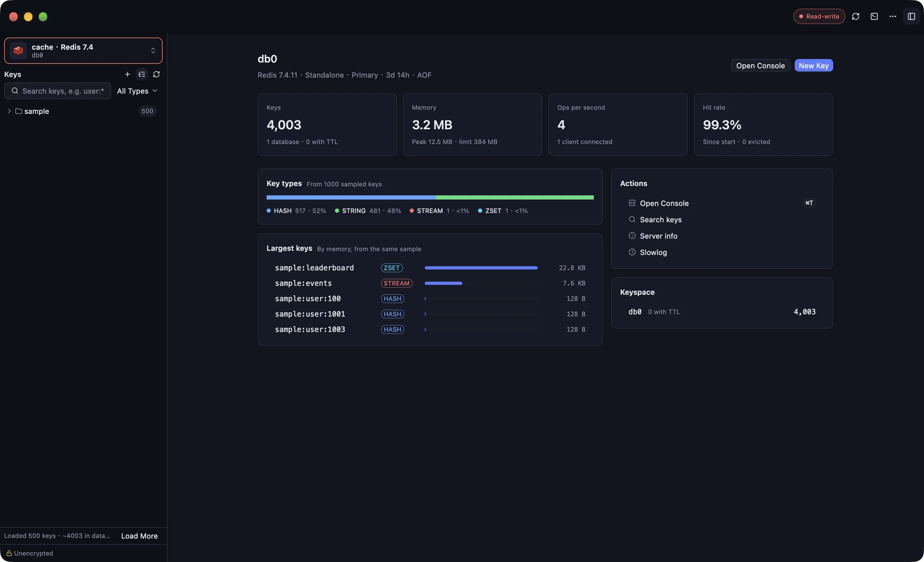Toggle the Read-write mode badge
This screenshot has width=924, height=562.
click(x=819, y=16)
